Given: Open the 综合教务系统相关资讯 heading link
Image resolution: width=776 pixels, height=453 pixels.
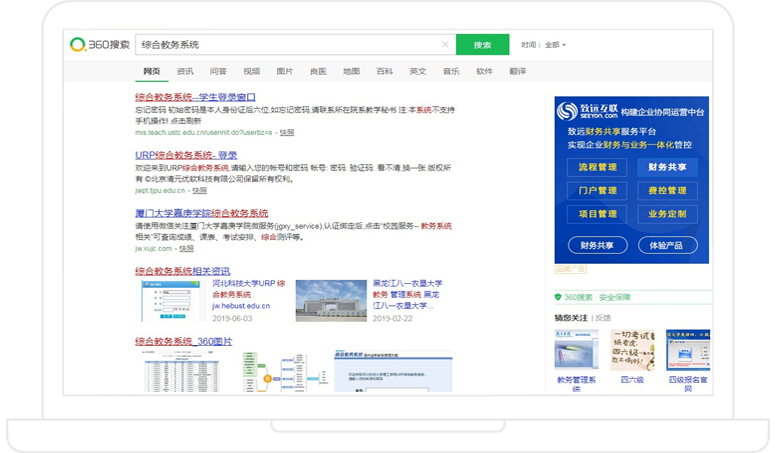Looking at the screenshot, I should pyautogui.click(x=183, y=271).
